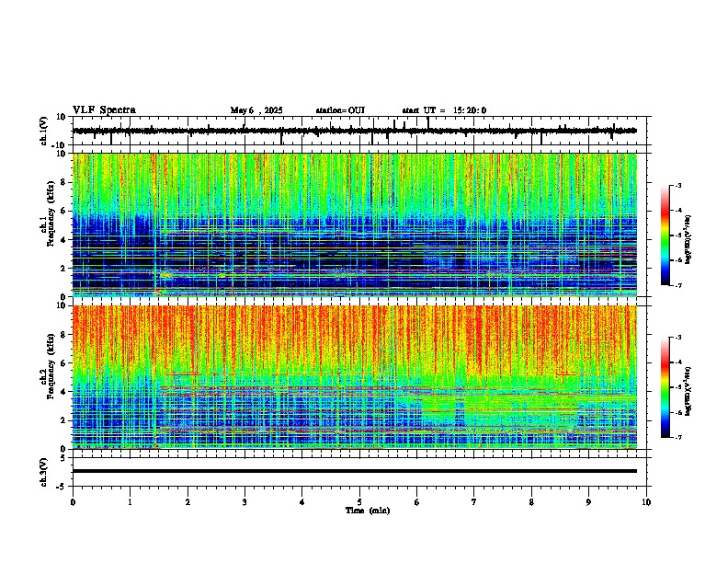
Task: Click the 2 kHz tick on ch.2 spectrogram
Action: pos(63,420)
